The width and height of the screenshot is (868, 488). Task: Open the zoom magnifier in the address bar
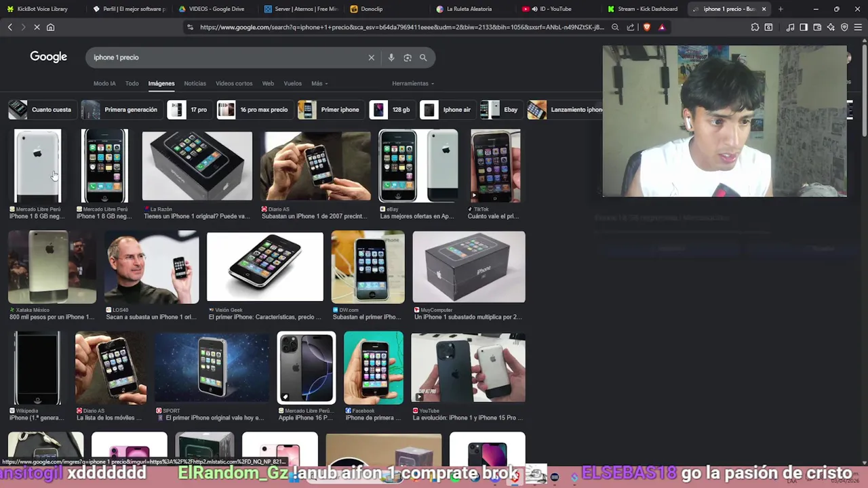coord(615,27)
